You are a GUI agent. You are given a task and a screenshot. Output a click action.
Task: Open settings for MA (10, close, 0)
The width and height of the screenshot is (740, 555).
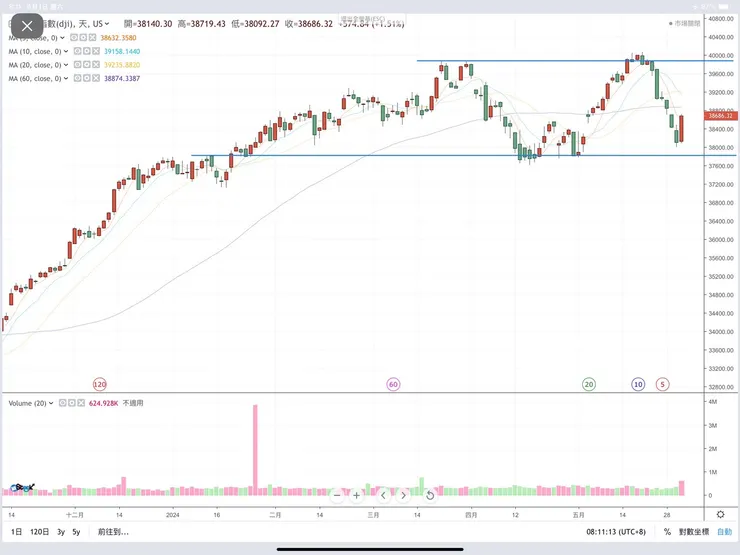coord(87,51)
